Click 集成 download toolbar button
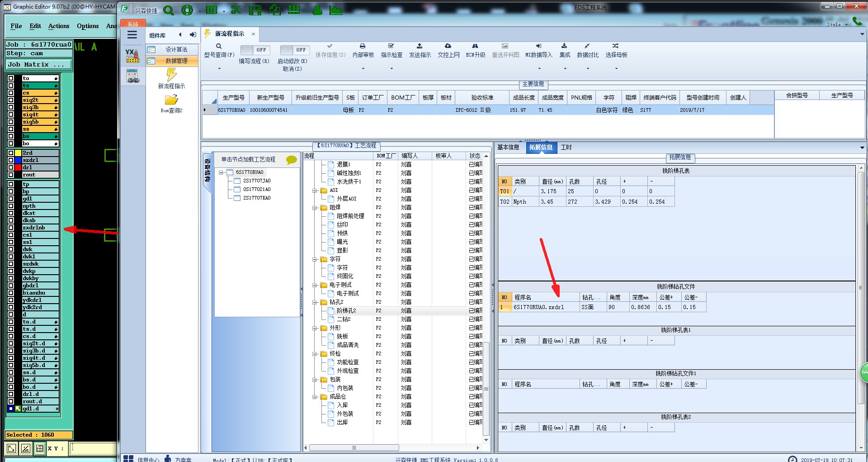The height and width of the screenshot is (462, 868). point(565,50)
